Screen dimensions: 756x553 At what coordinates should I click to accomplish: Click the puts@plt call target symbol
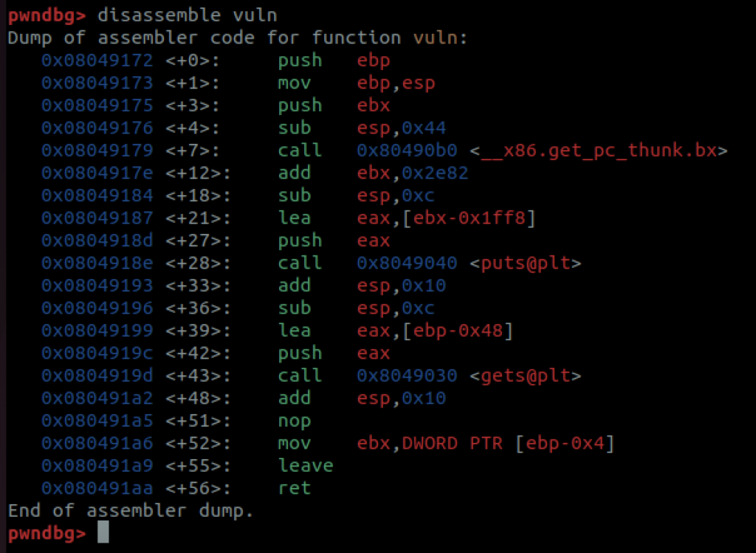click(x=526, y=263)
